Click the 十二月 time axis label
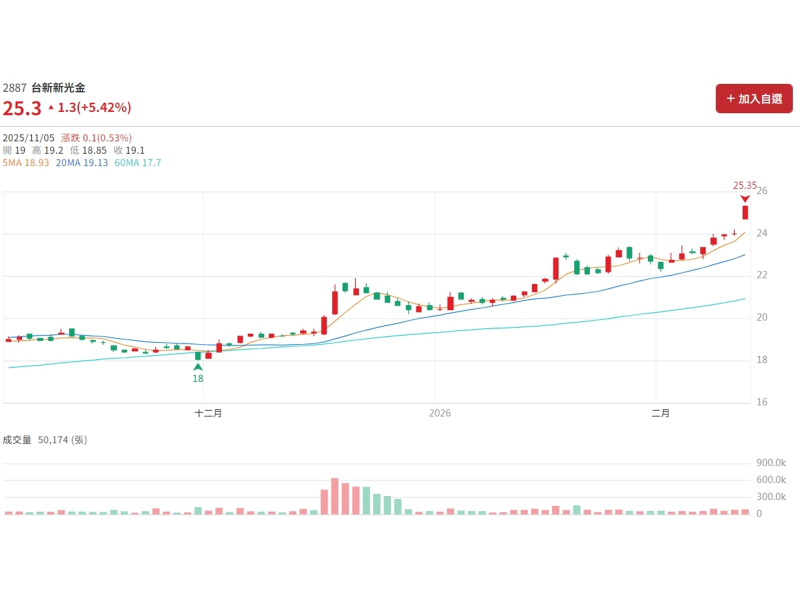800x600 pixels. (x=208, y=412)
